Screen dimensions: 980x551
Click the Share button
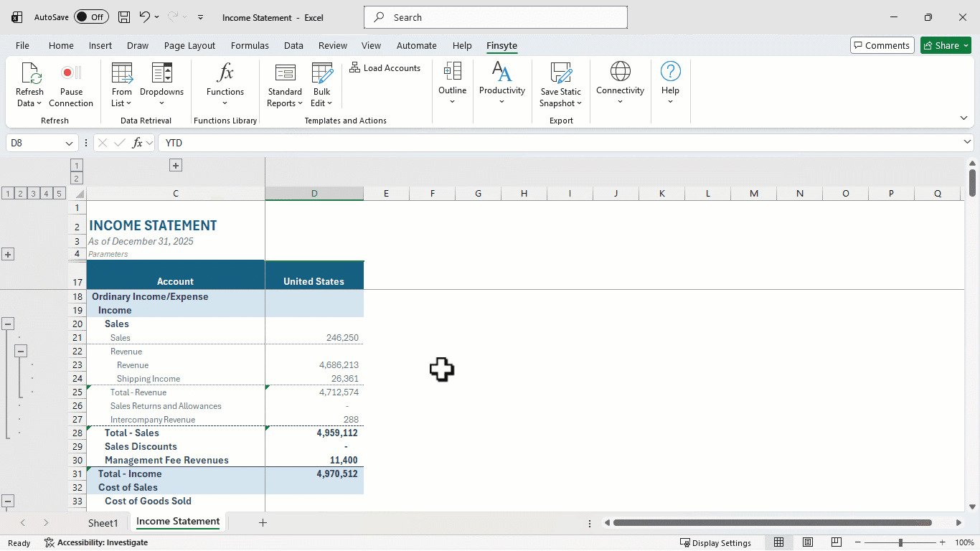pyautogui.click(x=946, y=45)
